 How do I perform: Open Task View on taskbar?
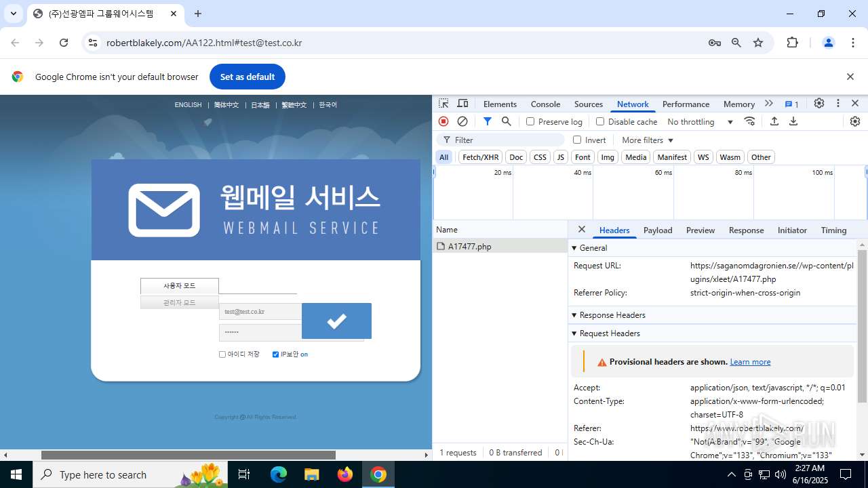click(x=245, y=474)
